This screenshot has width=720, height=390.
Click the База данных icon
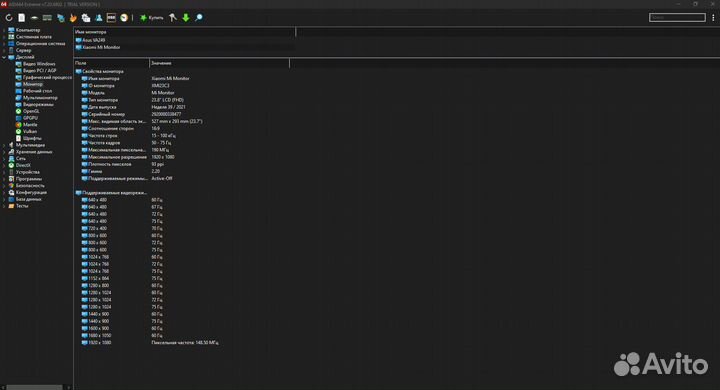[11, 199]
